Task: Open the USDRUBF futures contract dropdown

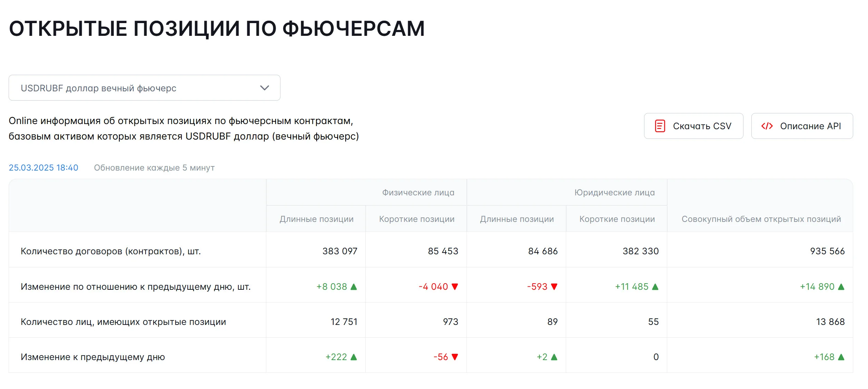Action: [x=144, y=88]
